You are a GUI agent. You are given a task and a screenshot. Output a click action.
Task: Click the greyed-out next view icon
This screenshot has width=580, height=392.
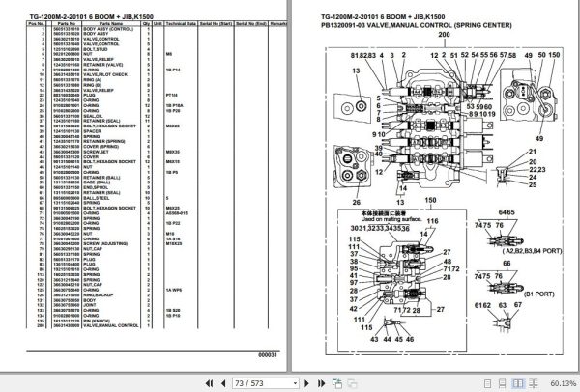tap(352, 383)
